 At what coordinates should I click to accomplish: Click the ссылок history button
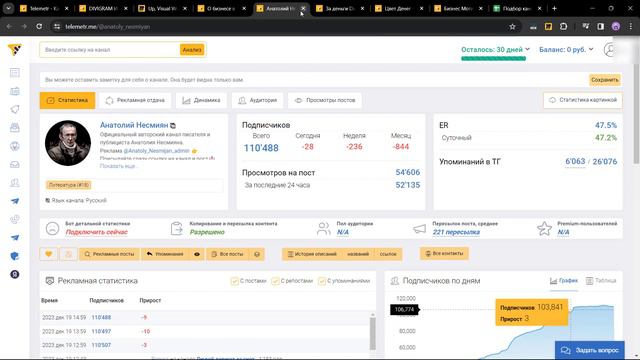point(388,254)
